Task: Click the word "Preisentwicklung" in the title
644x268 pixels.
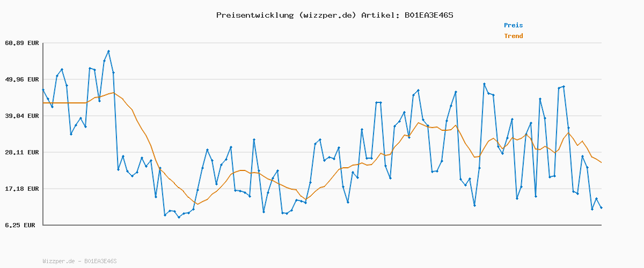Action: [254, 15]
